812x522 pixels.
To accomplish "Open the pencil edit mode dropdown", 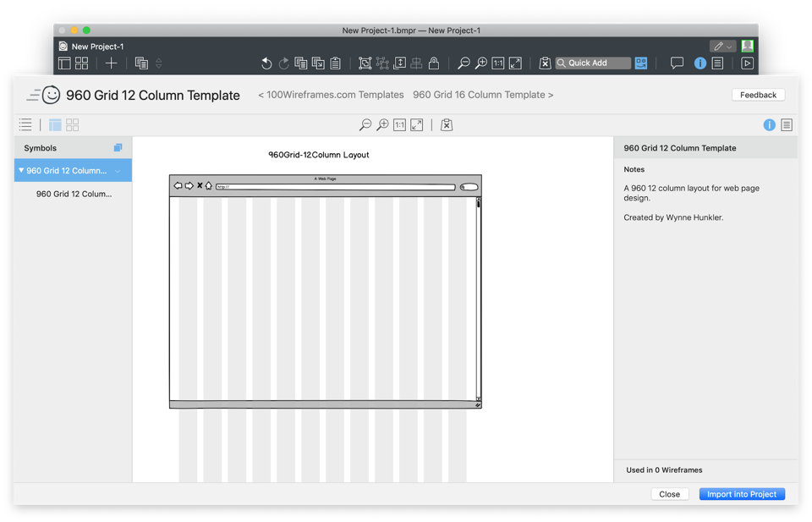I will [722, 47].
